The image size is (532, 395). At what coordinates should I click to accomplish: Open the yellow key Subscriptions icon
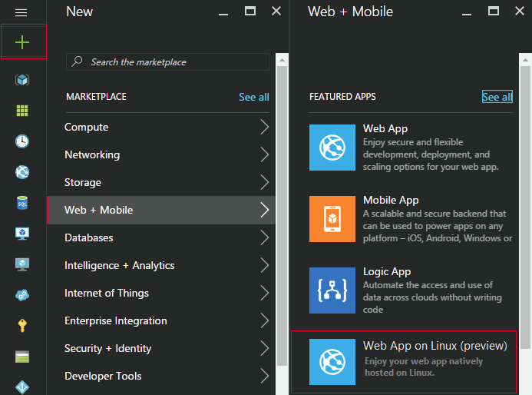[x=22, y=325]
